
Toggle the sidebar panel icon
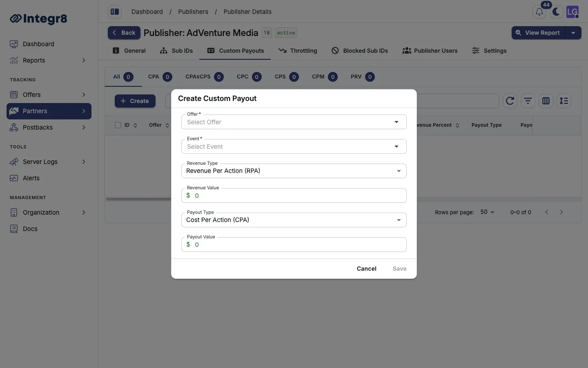[115, 12]
